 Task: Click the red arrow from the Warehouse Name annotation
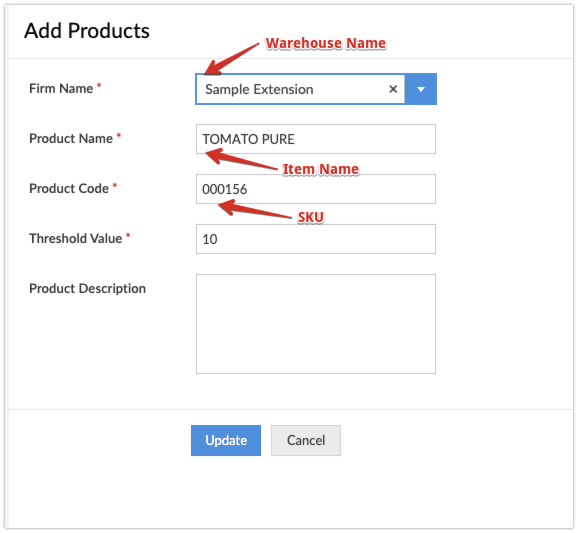(x=231, y=59)
